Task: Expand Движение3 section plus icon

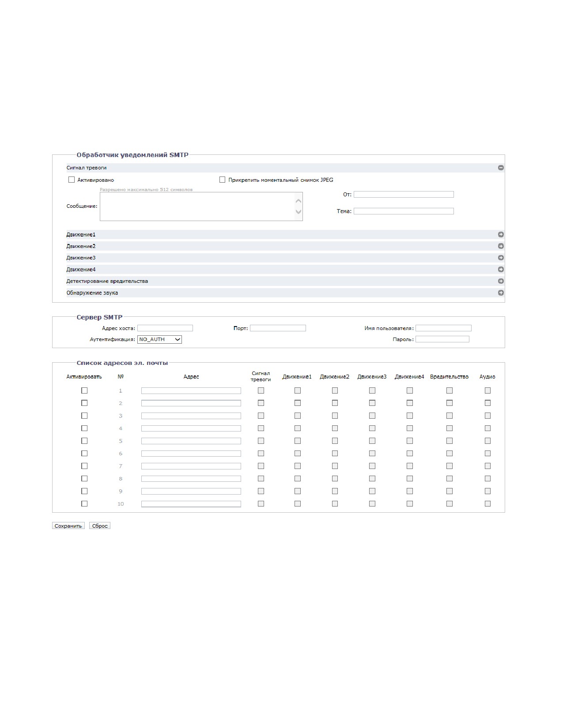Action: tap(501, 258)
